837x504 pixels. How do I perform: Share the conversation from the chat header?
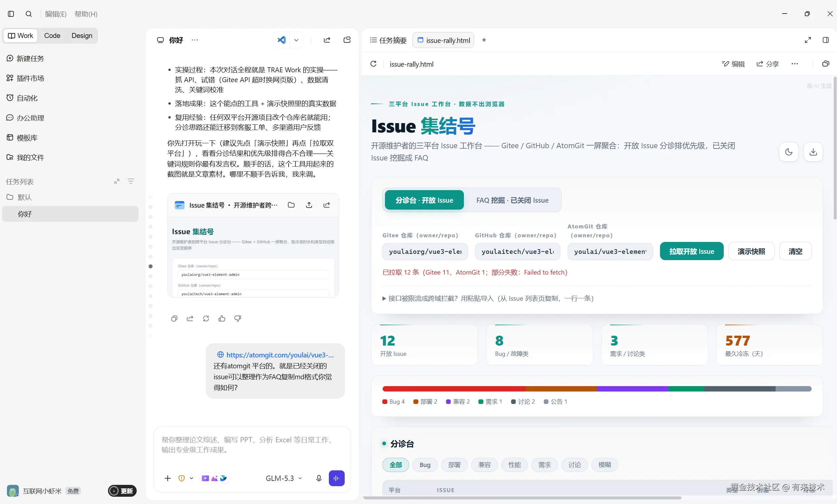[x=327, y=40]
